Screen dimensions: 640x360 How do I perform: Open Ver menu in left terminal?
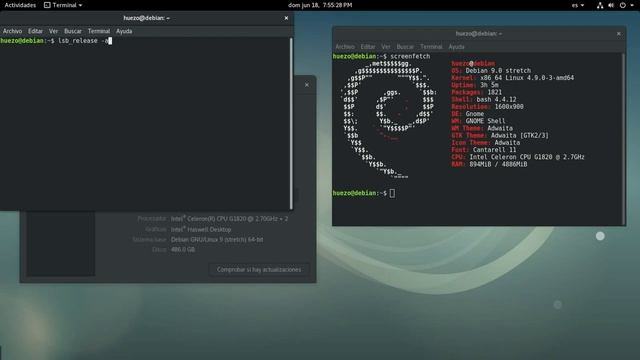(53, 31)
